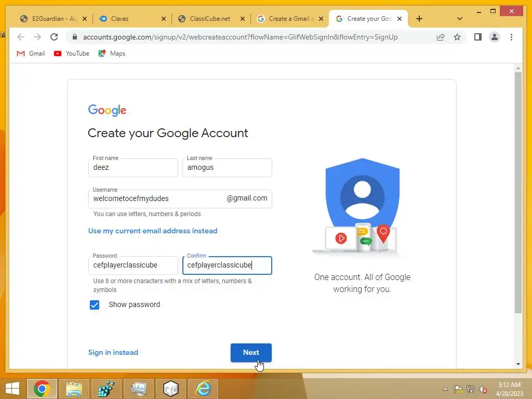Click the blue Next button
The width and height of the screenshot is (532, 399).
(x=251, y=353)
